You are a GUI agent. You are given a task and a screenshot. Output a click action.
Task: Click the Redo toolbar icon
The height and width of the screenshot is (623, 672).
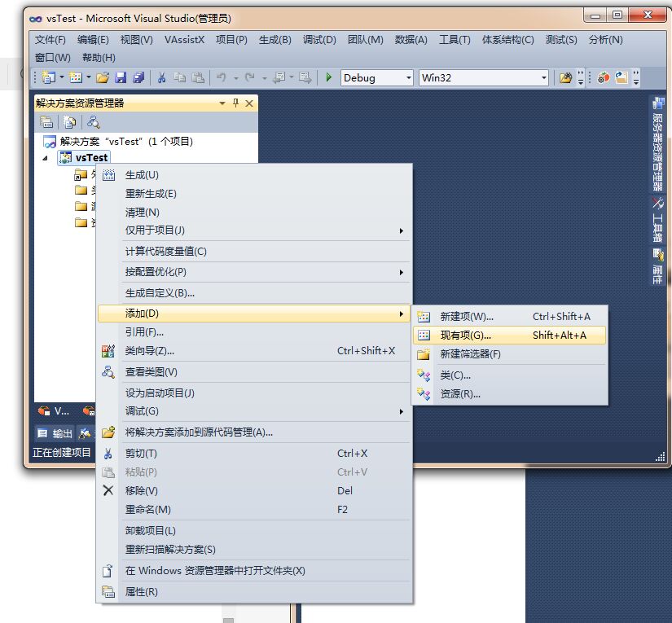click(x=249, y=77)
